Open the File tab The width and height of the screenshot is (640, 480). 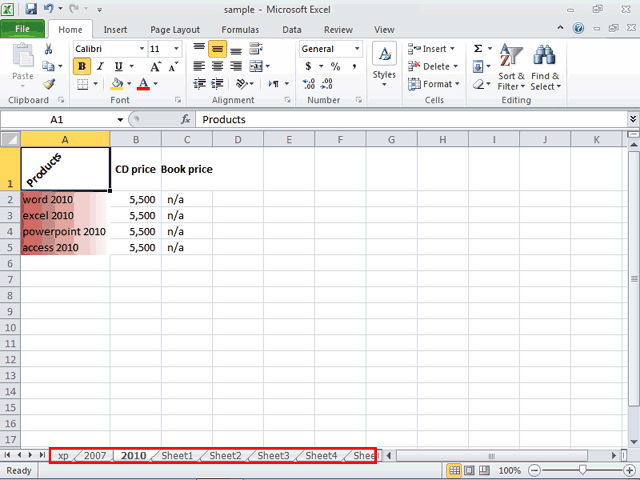pos(22,29)
